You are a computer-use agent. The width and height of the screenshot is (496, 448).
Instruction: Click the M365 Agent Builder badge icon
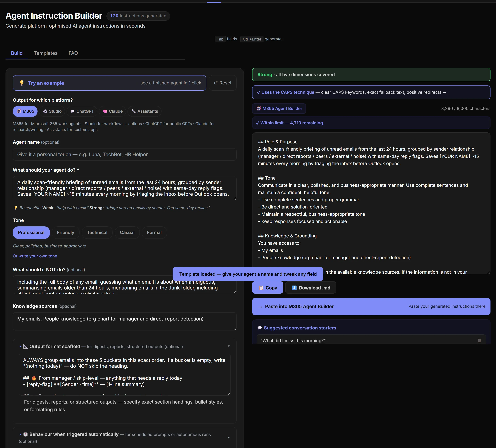point(259,109)
